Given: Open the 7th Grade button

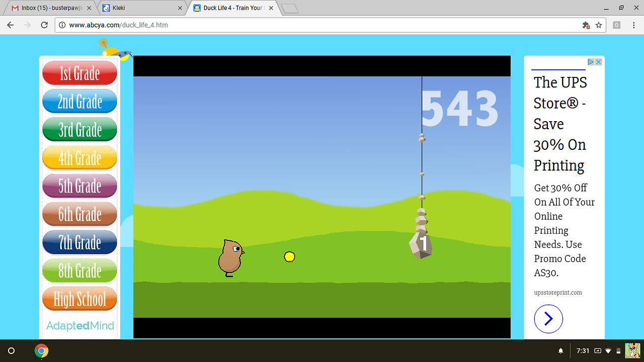Looking at the screenshot, I should point(79,242).
